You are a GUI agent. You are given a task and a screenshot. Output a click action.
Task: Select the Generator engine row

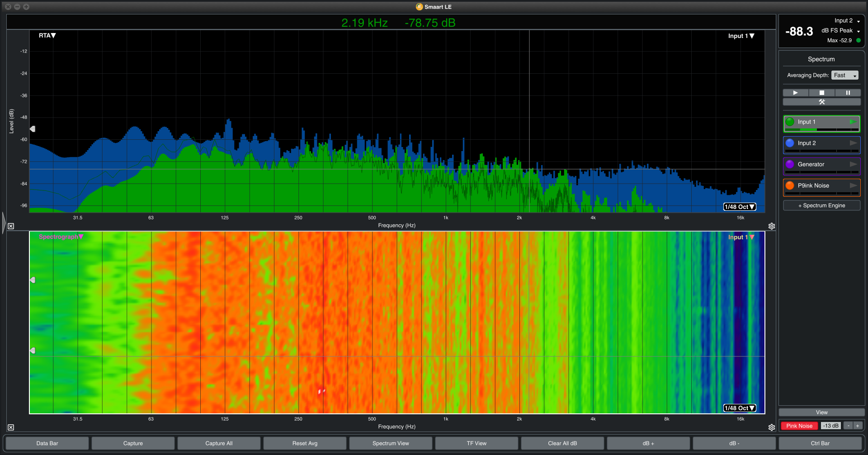(821, 166)
